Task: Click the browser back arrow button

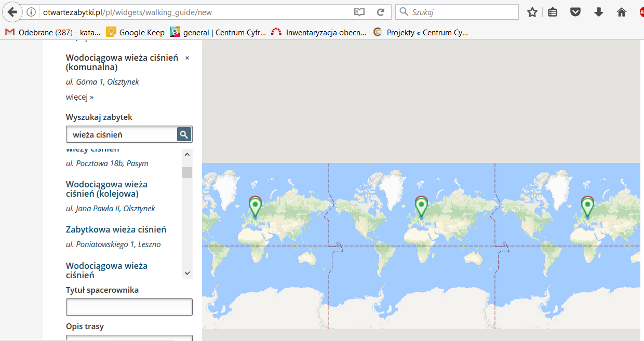Action: [x=12, y=12]
